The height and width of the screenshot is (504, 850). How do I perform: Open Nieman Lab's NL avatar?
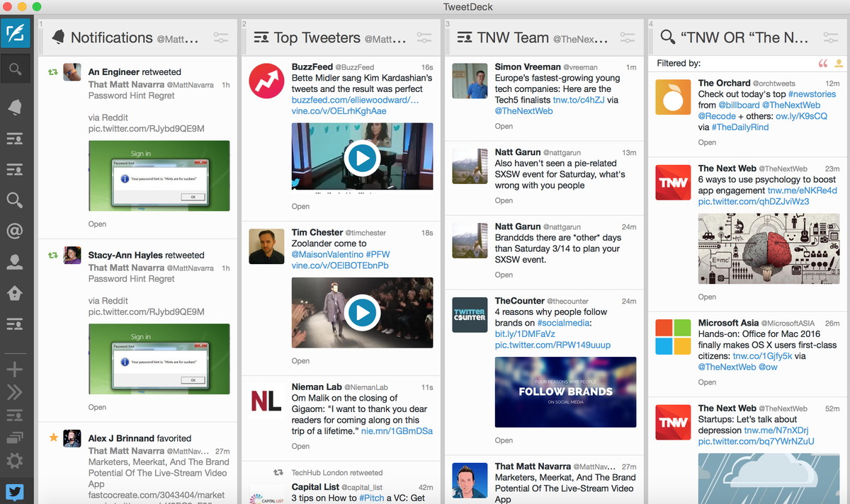[266, 401]
